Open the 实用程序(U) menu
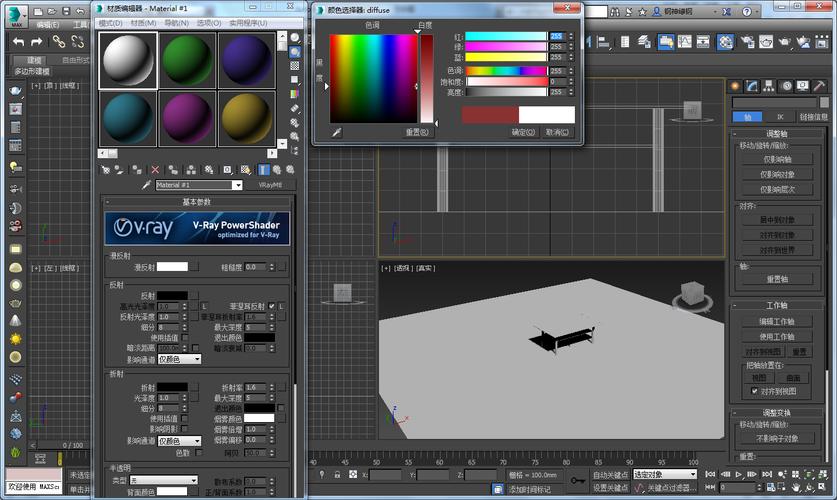This screenshot has width=837, height=500. pyautogui.click(x=250, y=22)
